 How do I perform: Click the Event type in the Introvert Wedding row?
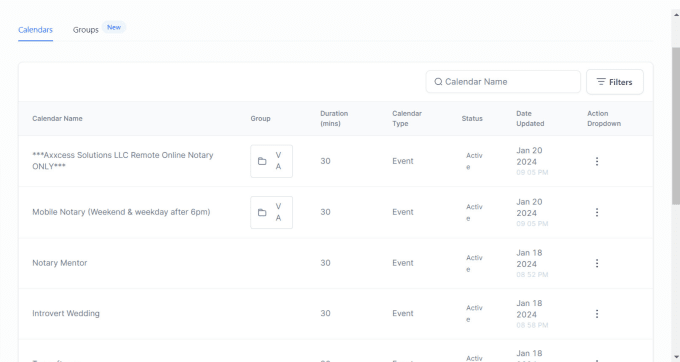[403, 313]
